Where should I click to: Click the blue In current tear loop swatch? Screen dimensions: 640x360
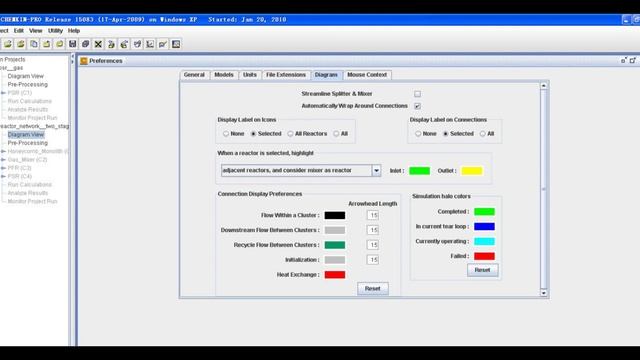[484, 227]
